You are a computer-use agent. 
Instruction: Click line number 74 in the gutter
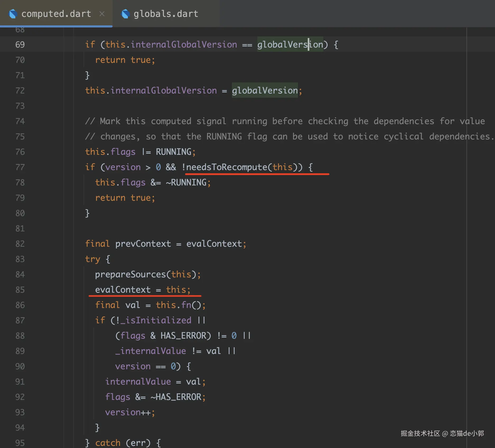[20, 121]
